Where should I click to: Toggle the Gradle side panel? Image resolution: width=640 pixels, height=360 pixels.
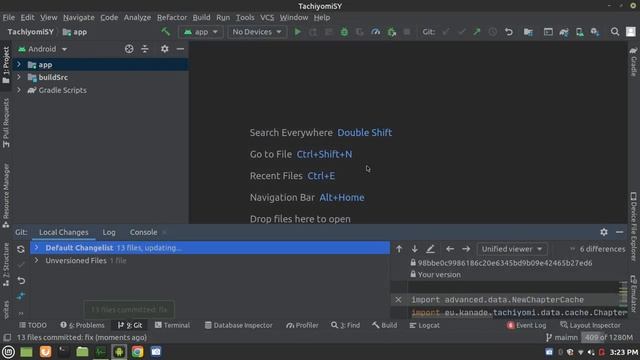[633, 61]
